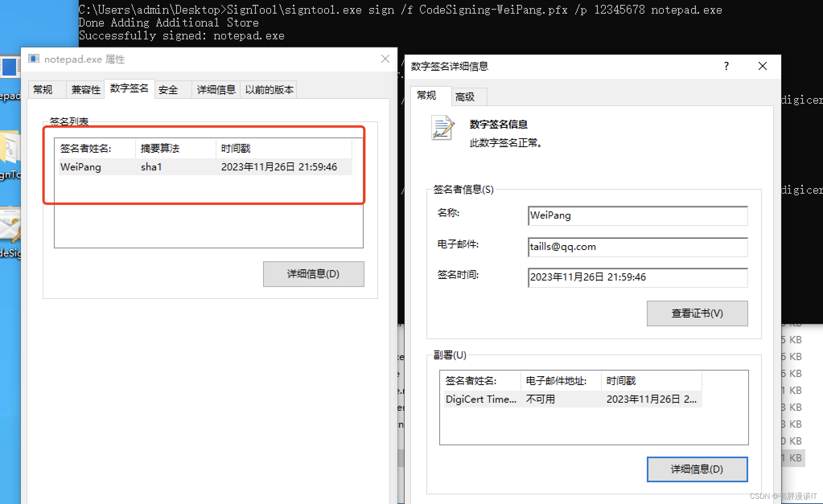The image size is (823, 504).
Task: Click the notepad.exe properties title icon
Action: click(34, 59)
